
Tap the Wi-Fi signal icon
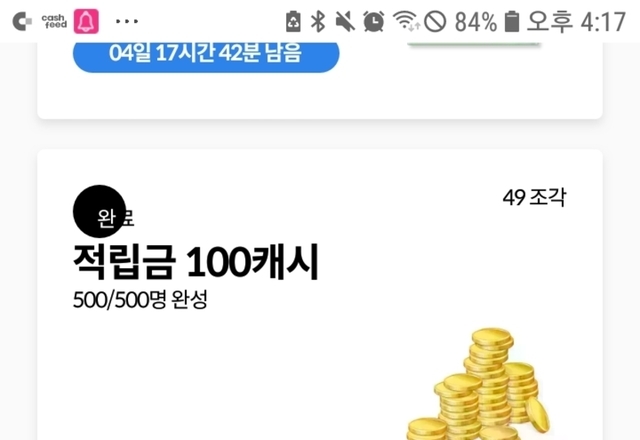pyautogui.click(x=406, y=20)
